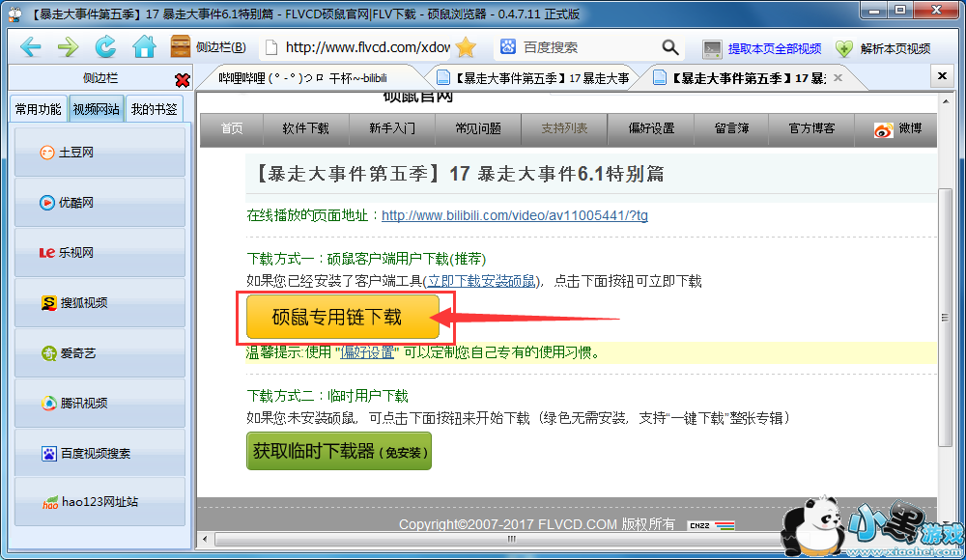This screenshot has height=560, width=966.
Task: Open 腾讯视频 from the sidebar
Action: (99, 403)
